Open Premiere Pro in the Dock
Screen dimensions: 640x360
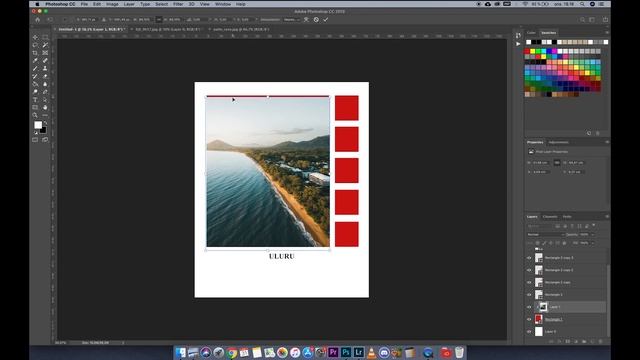point(333,352)
